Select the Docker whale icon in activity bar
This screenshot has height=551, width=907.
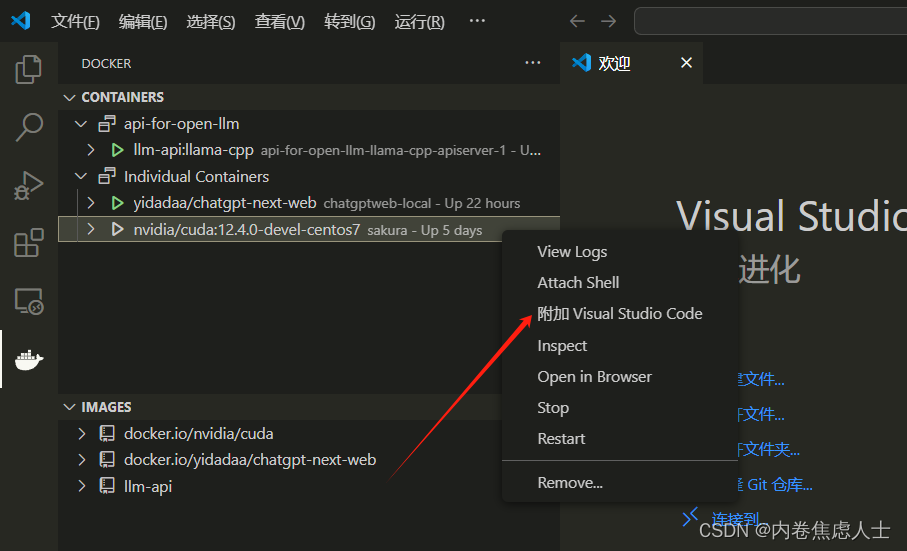29,360
